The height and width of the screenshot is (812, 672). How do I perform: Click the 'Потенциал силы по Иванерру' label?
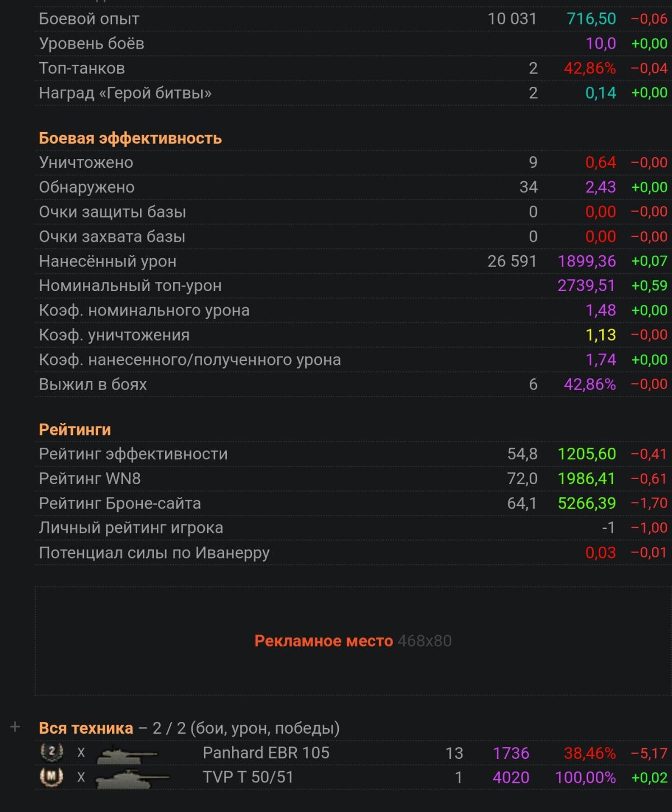[x=154, y=553]
